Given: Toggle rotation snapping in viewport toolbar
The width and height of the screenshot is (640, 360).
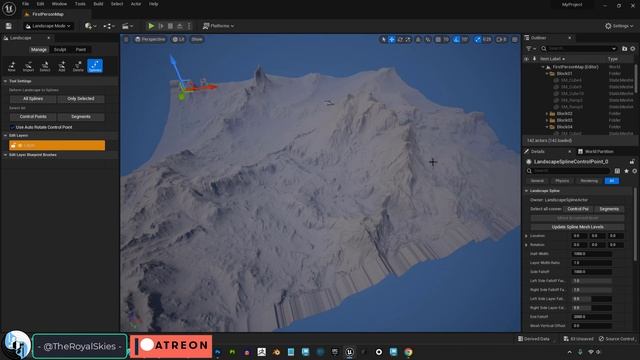Looking at the screenshot, I should (x=457, y=40).
